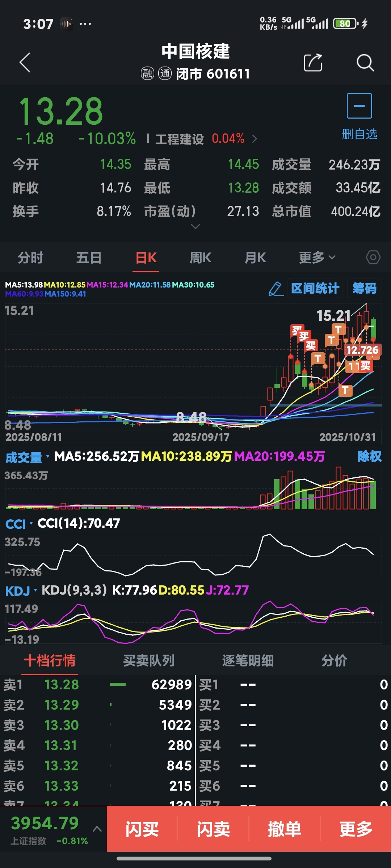Switch to 逐笔明细 tick detail tab

click(248, 660)
